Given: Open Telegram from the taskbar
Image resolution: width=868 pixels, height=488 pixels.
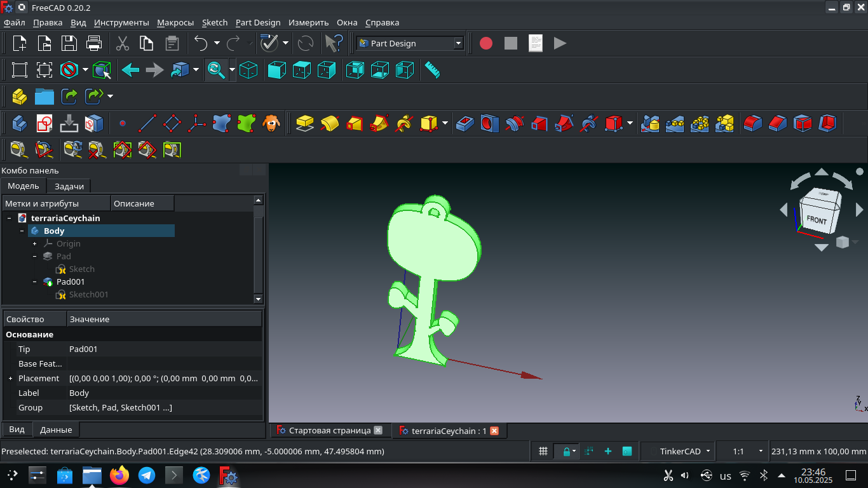Looking at the screenshot, I should click(x=147, y=475).
